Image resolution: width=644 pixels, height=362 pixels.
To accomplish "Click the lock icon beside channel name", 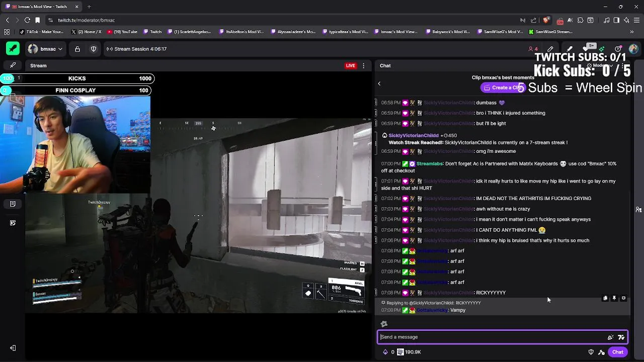I will [77, 49].
